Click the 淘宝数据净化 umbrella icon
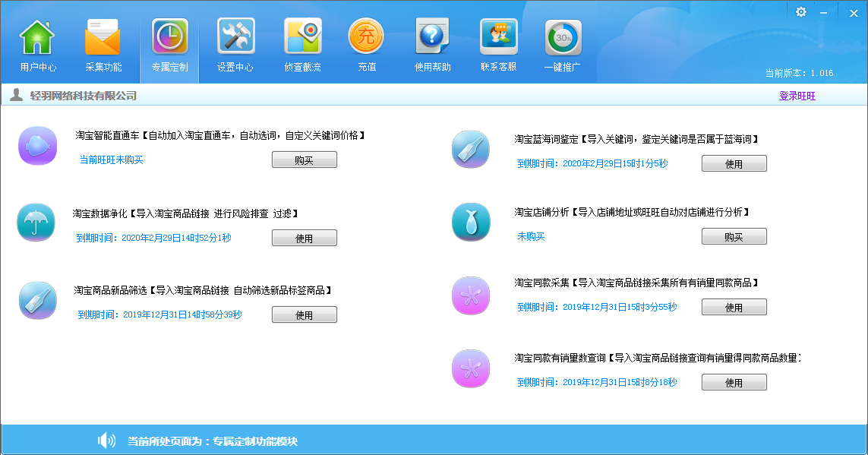 click(36, 223)
